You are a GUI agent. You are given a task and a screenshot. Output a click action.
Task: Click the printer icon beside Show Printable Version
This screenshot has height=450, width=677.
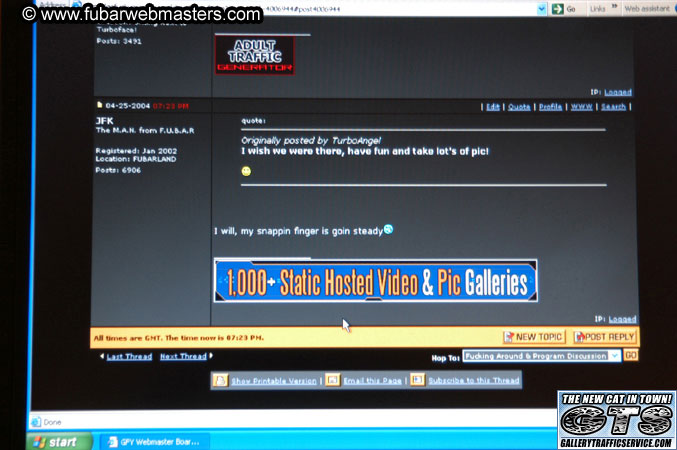tap(218, 380)
